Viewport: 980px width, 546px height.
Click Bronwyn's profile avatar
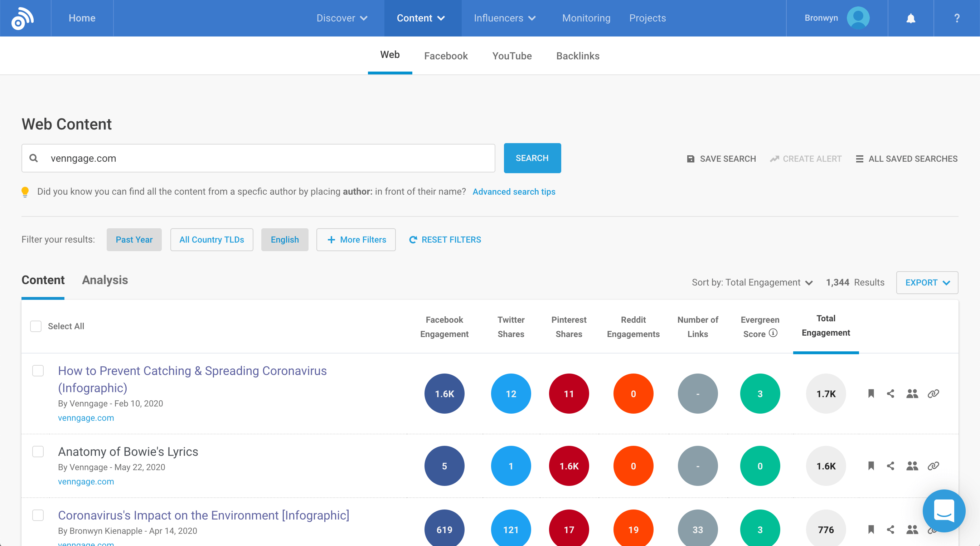[x=858, y=18]
